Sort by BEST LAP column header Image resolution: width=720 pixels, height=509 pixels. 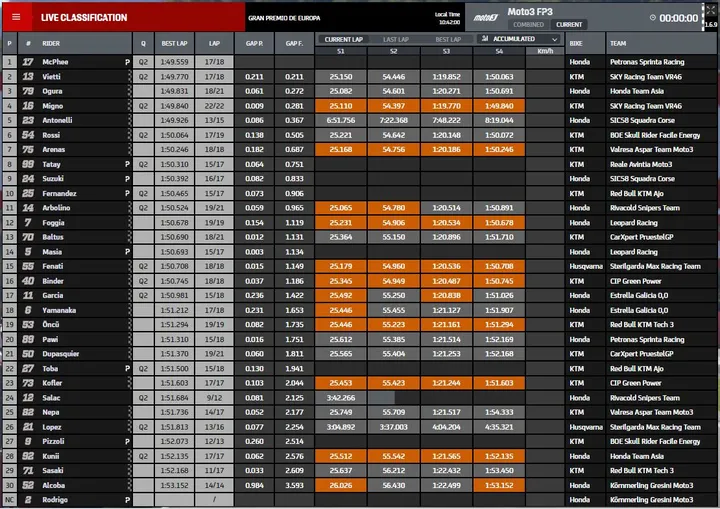pyautogui.click(x=174, y=44)
